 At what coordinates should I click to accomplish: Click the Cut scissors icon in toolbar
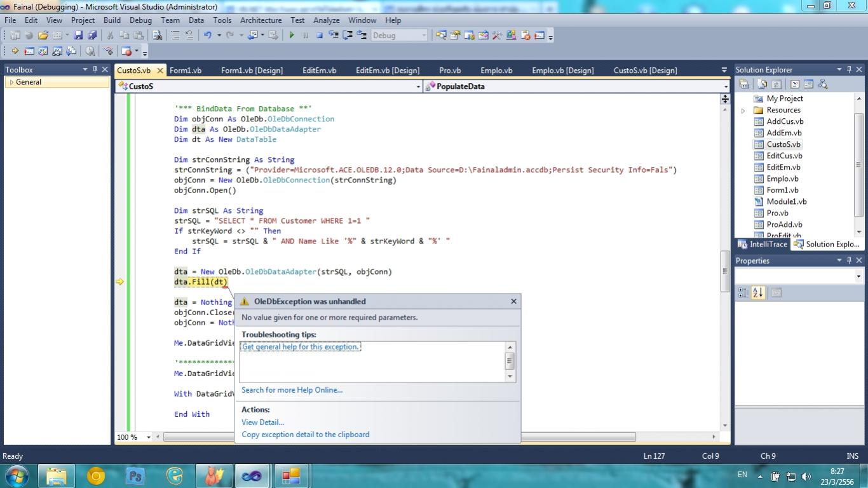pos(110,36)
